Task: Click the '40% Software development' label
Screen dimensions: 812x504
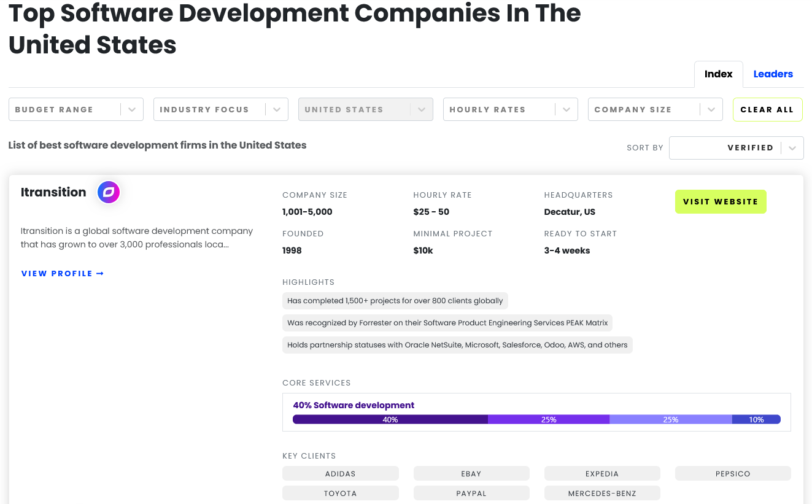Action: (354, 405)
